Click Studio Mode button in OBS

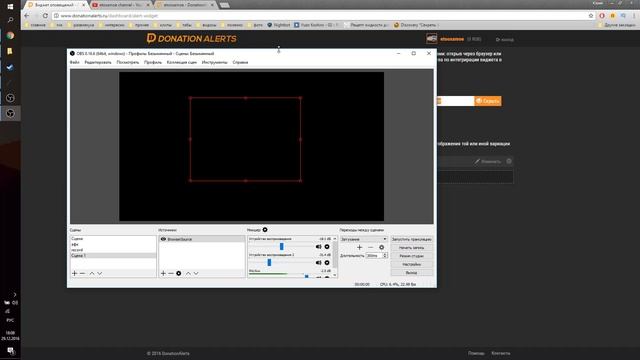point(411,256)
